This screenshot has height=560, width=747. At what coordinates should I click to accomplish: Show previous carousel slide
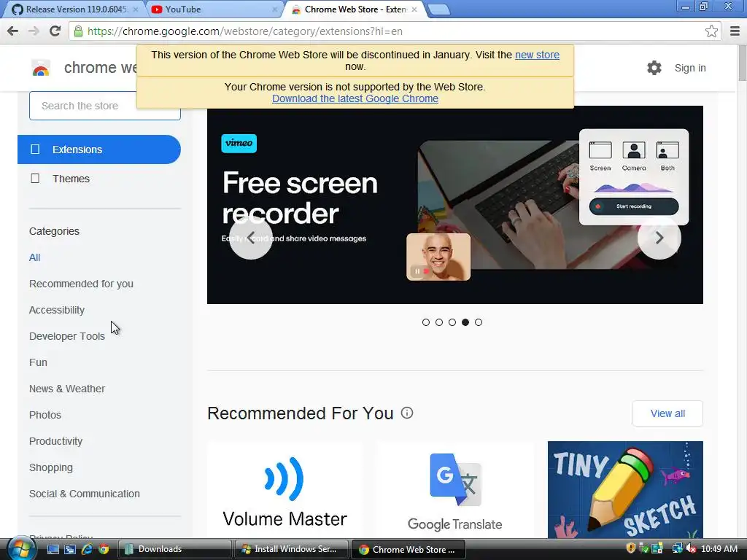(251, 238)
